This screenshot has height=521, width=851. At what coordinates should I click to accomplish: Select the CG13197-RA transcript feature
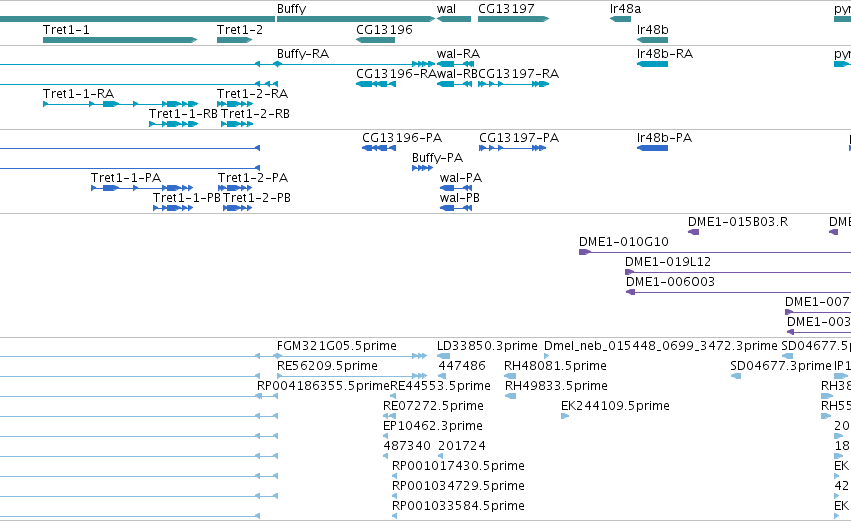(x=513, y=84)
